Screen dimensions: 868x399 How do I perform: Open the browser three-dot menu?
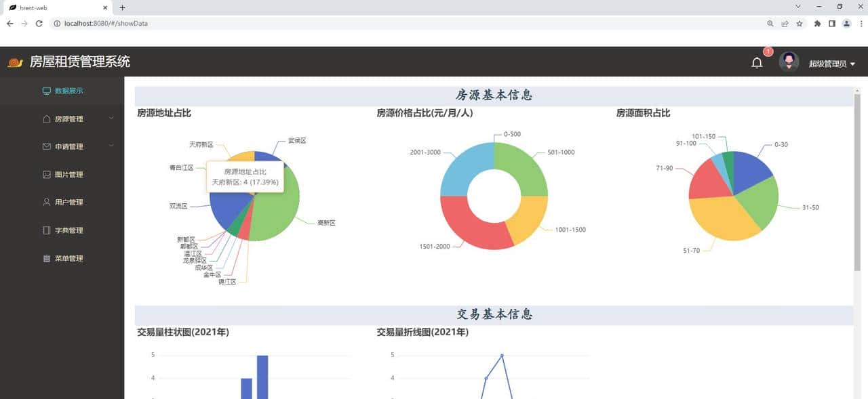click(x=860, y=22)
